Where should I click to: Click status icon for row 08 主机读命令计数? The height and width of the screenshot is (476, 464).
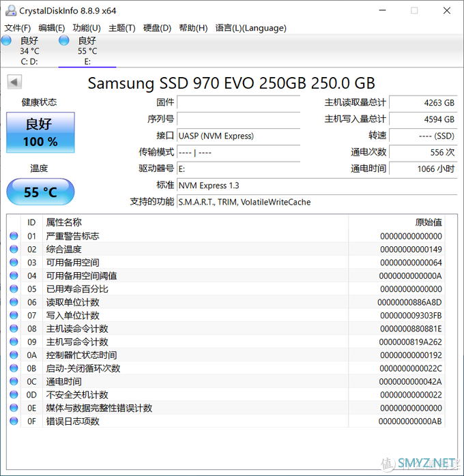[14, 328]
